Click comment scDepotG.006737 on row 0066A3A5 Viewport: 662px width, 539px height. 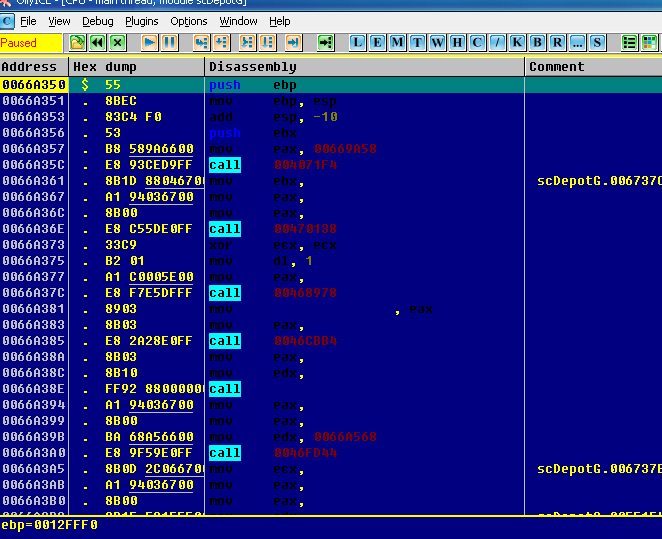coord(599,469)
